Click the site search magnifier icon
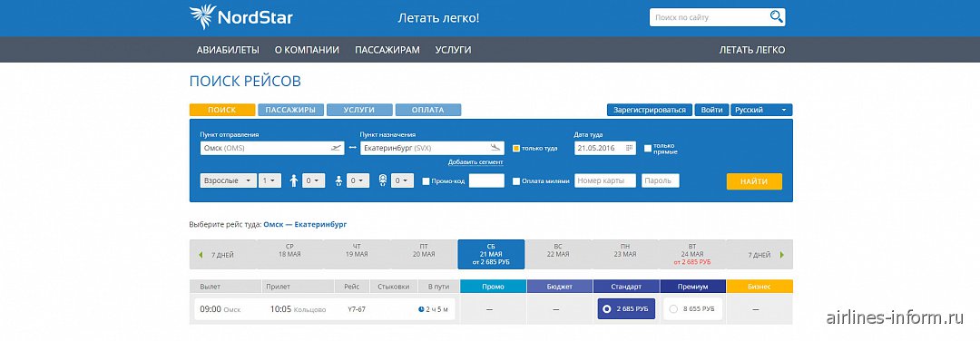The height and width of the screenshot is (341, 980). pos(776,17)
